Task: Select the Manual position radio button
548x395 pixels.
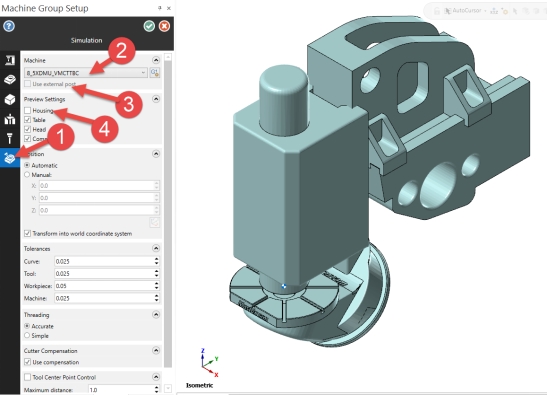Action: (27, 175)
